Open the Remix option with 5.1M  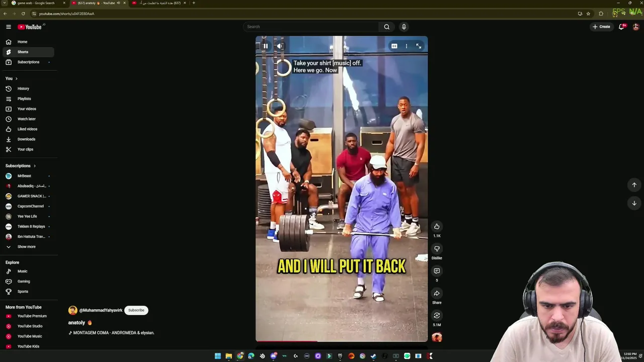click(x=437, y=315)
